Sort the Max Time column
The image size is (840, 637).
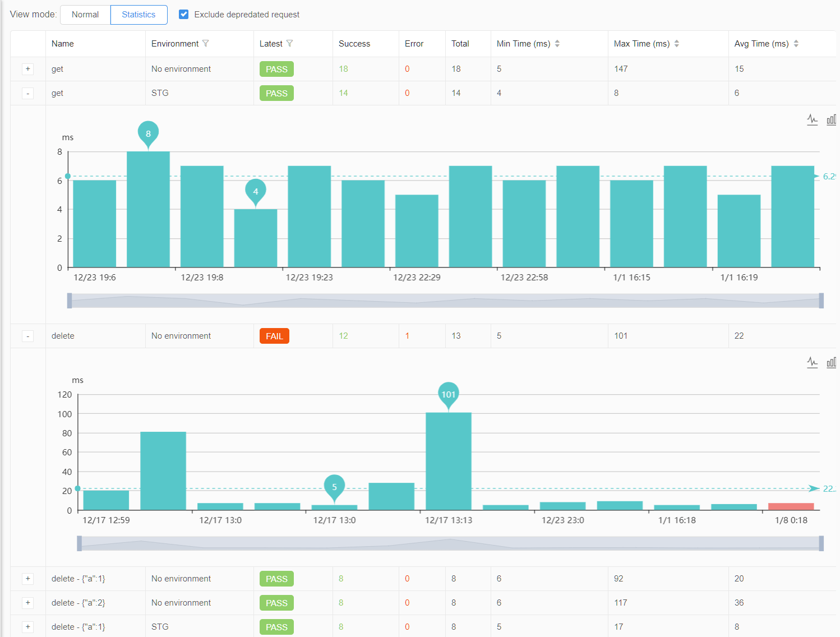[x=677, y=43]
